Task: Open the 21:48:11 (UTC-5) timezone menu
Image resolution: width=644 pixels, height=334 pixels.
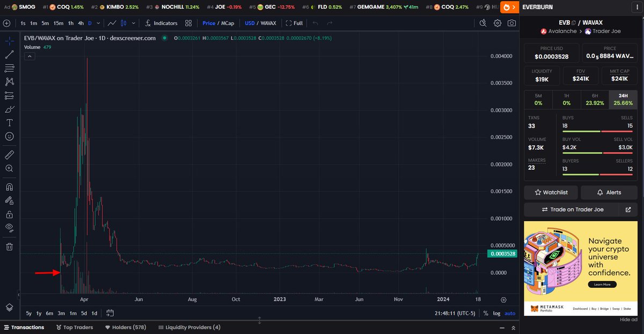Action: click(455, 313)
